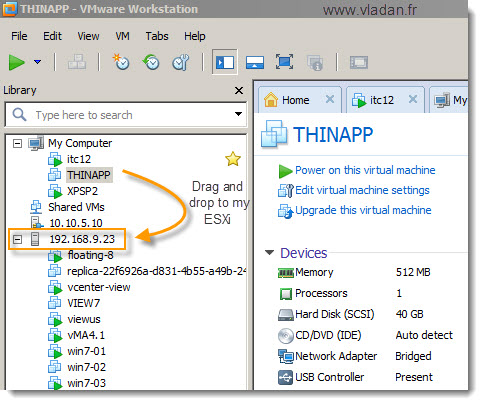
Task: Close the Library panel
Action: [239, 90]
